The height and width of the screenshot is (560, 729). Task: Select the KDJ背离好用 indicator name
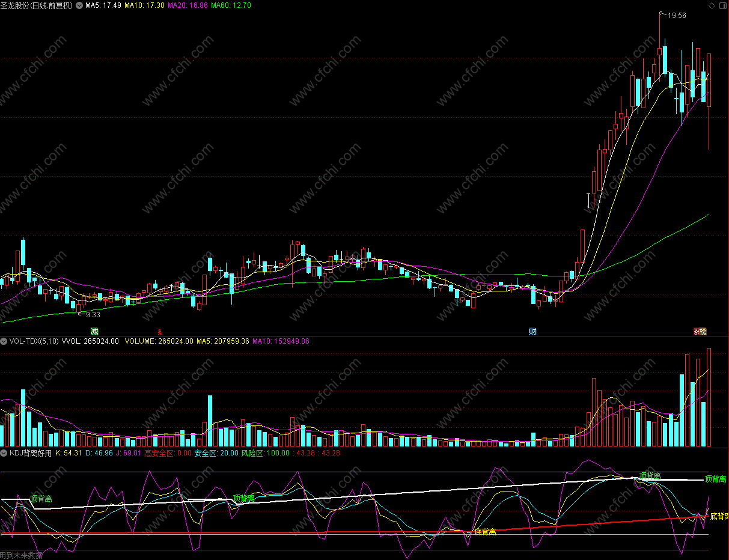31,453
